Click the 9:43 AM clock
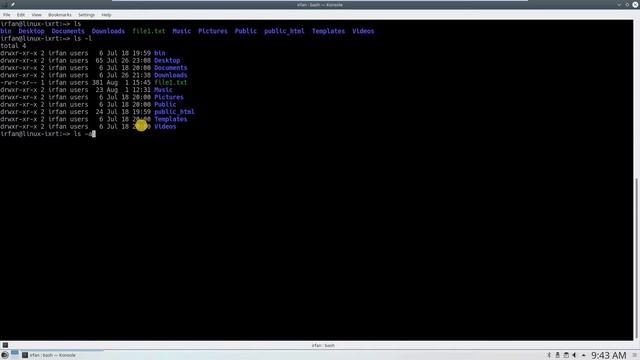This screenshot has height=360, width=640. (x=609, y=355)
